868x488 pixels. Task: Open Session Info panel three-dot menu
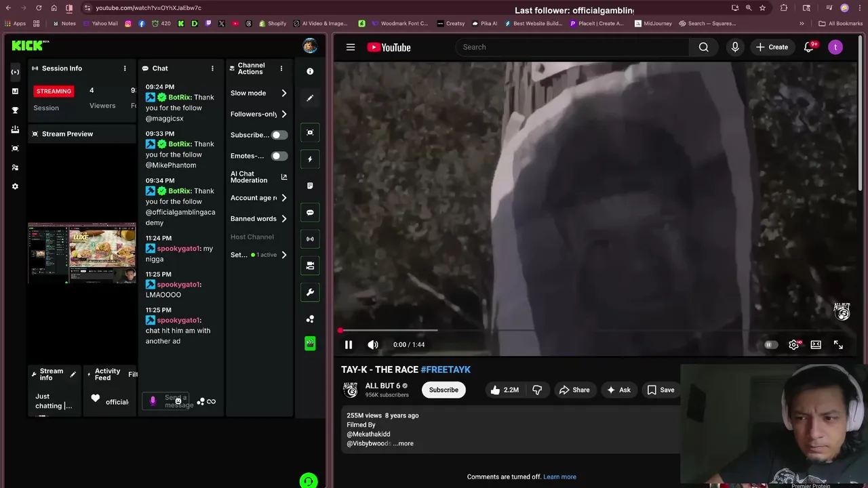125,68
